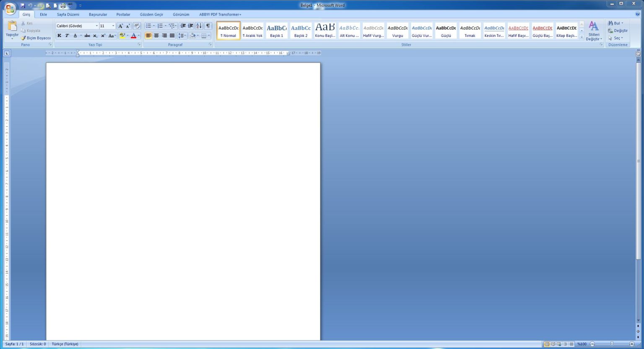Open the Gözden Geçir tab
644x349 pixels.
pos(151,15)
